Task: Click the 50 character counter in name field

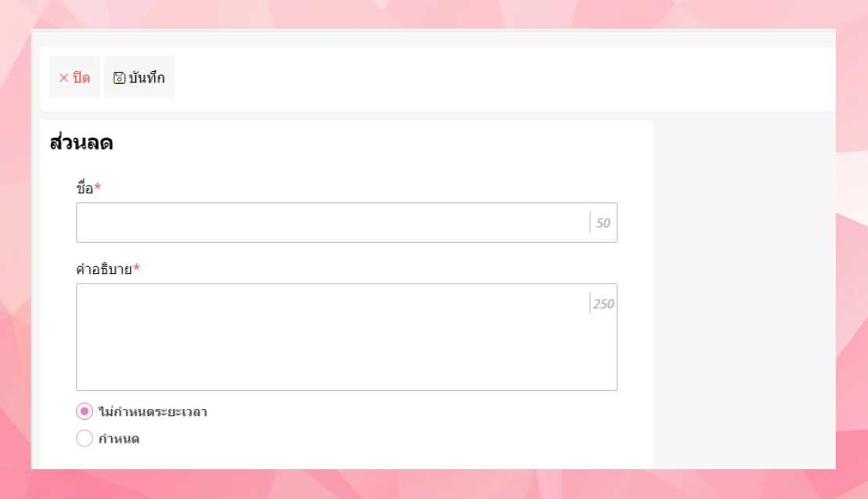Action: coord(603,223)
